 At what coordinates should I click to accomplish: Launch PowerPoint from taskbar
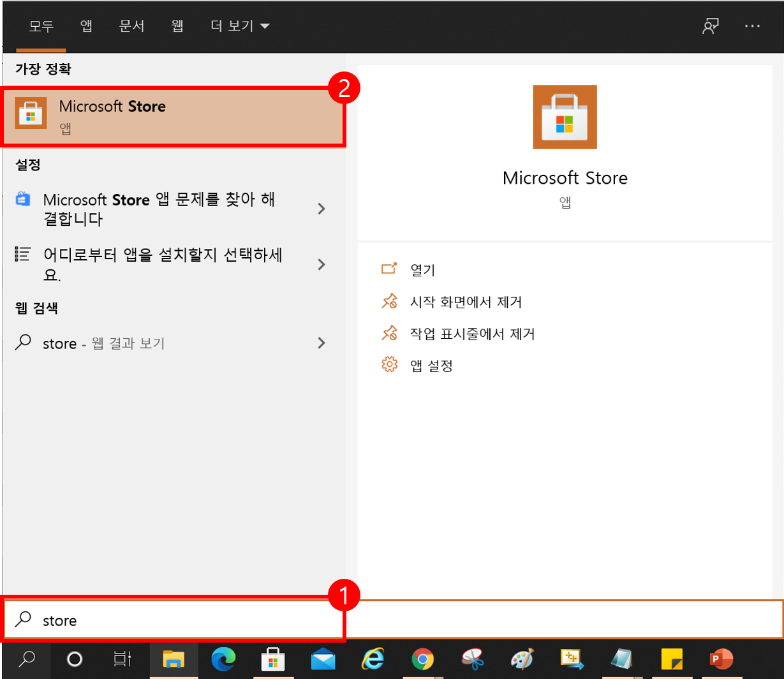point(721,659)
